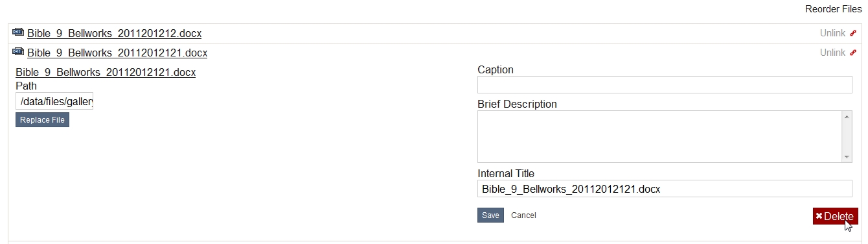Click the Brief Description scrollbar up arrow
The height and width of the screenshot is (244, 868).
pos(847,117)
